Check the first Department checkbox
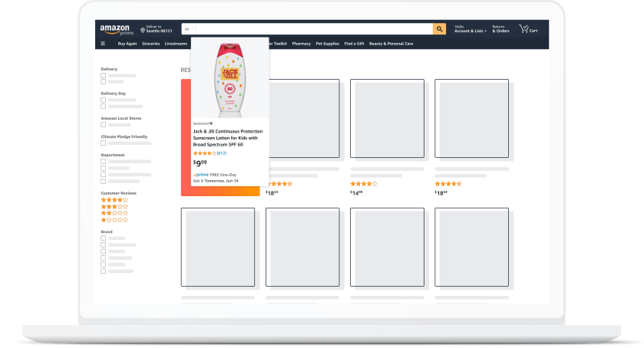Image resolution: width=644 pixels, height=348 pixels. 103,161
